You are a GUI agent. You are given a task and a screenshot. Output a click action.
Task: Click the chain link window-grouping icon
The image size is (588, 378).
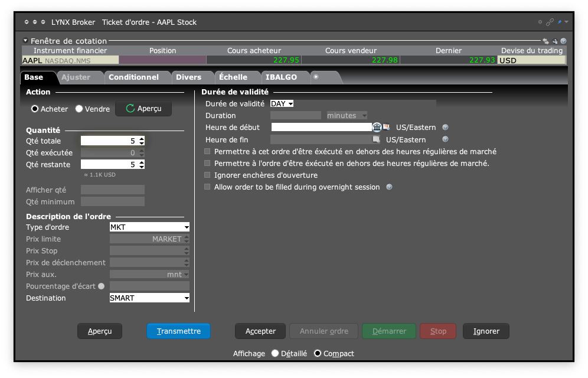pos(550,22)
